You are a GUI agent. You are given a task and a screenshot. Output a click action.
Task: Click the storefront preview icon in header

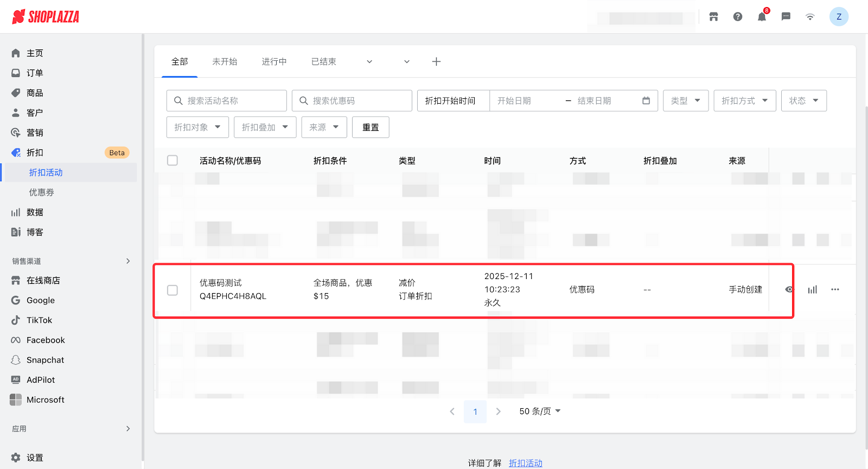(713, 17)
